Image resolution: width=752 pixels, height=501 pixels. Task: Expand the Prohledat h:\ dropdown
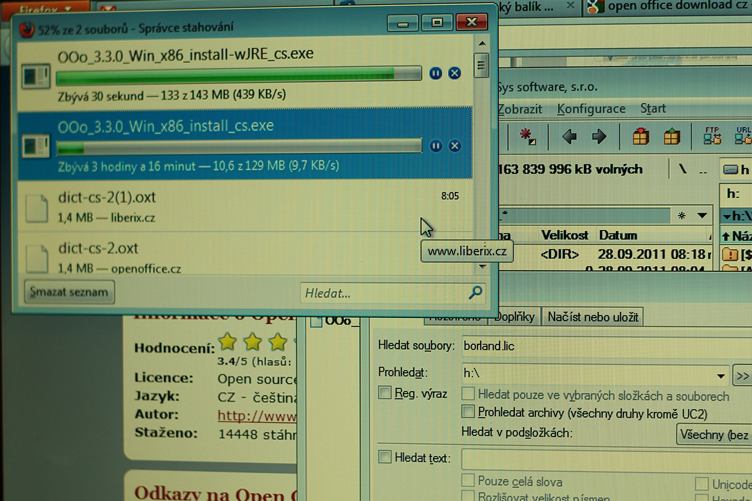pos(720,376)
